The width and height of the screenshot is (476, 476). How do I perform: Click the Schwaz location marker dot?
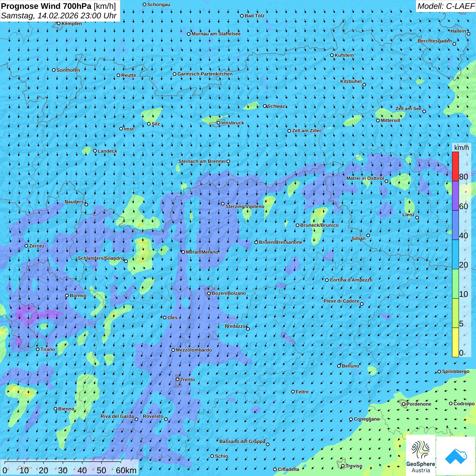tap(265, 106)
